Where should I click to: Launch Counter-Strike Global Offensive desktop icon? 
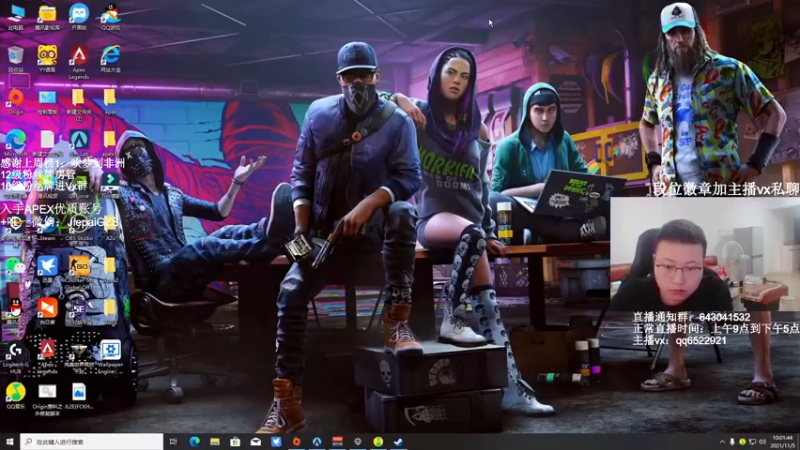point(79,272)
